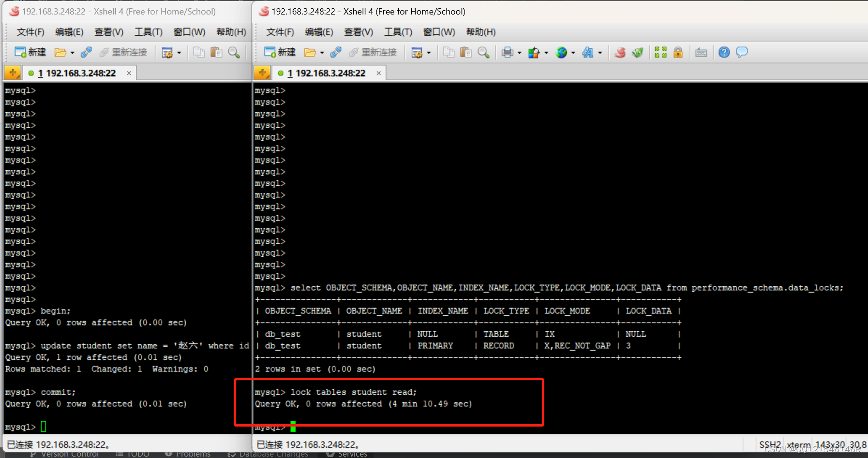
Task: Click the paste clipboard icon in right window
Action: [466, 52]
